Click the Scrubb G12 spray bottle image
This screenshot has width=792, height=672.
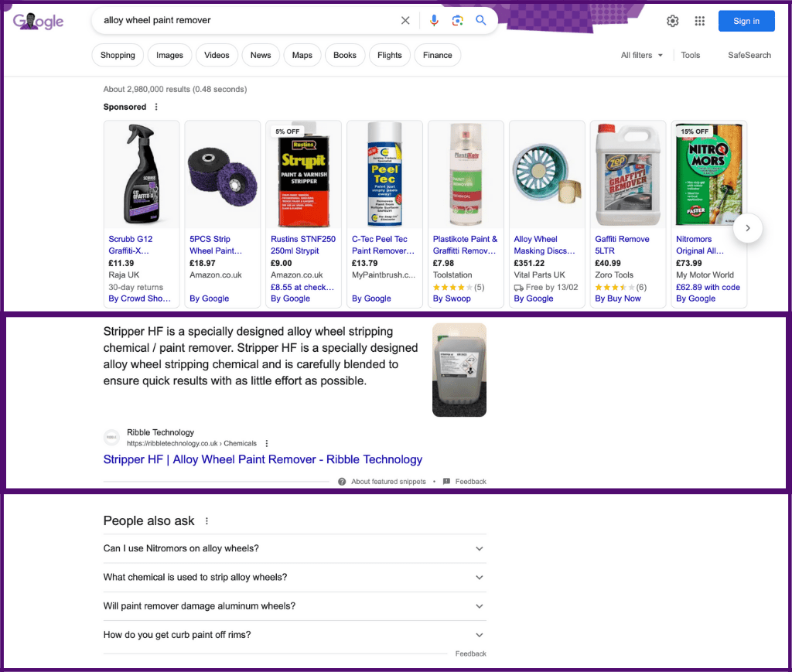coord(142,175)
